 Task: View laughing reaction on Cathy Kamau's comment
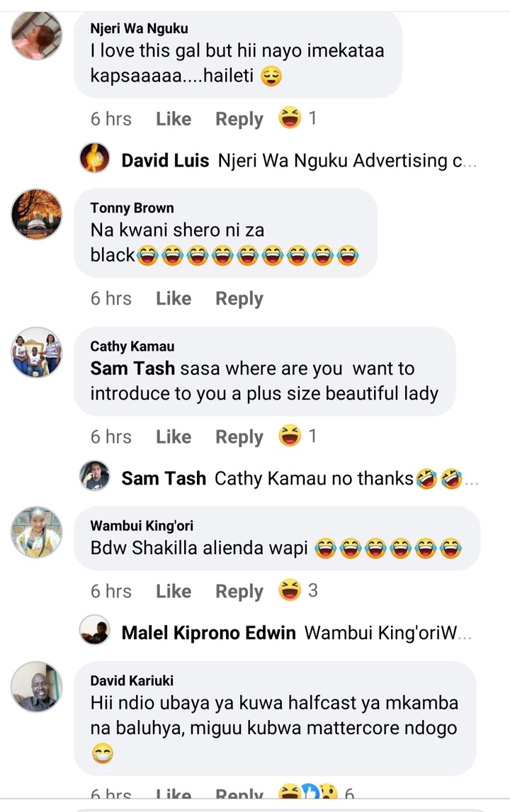pos(297,436)
